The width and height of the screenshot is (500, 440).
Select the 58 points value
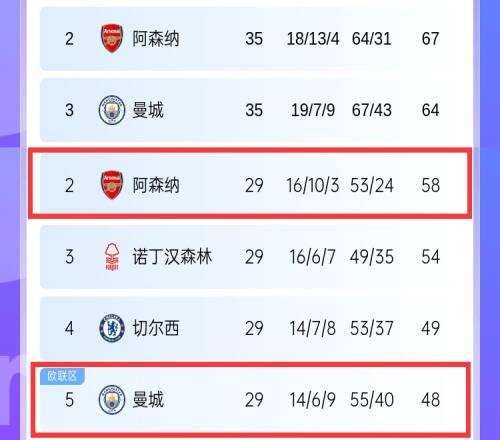(430, 185)
